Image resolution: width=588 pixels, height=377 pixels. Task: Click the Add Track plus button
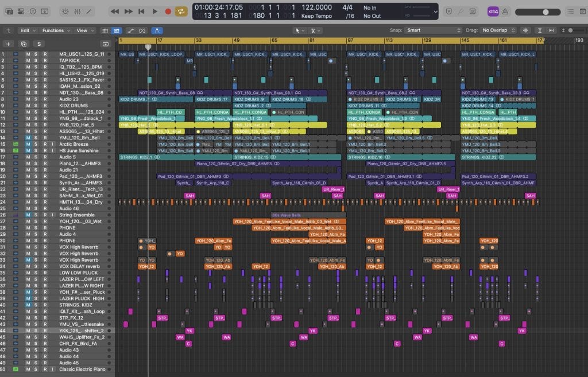click(8, 44)
